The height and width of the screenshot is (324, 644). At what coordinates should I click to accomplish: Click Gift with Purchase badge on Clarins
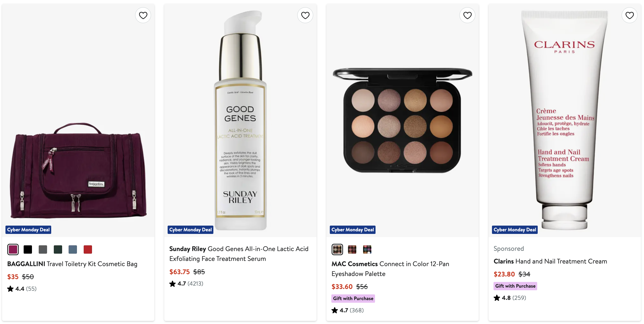point(515,286)
